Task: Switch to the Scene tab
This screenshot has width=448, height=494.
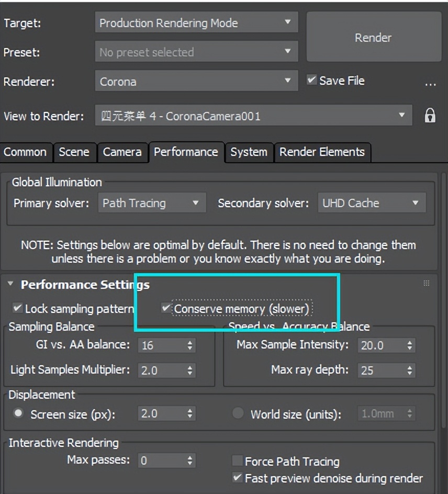Action: pos(74,152)
